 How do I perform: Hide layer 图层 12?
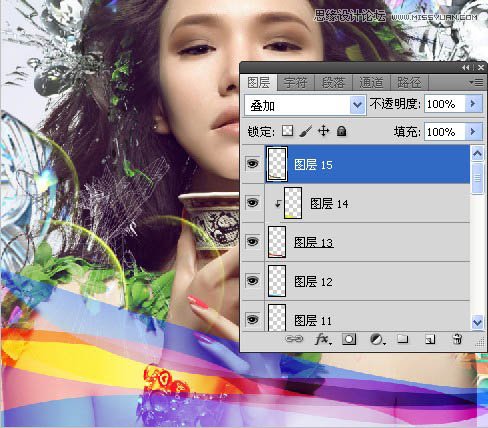[252, 281]
